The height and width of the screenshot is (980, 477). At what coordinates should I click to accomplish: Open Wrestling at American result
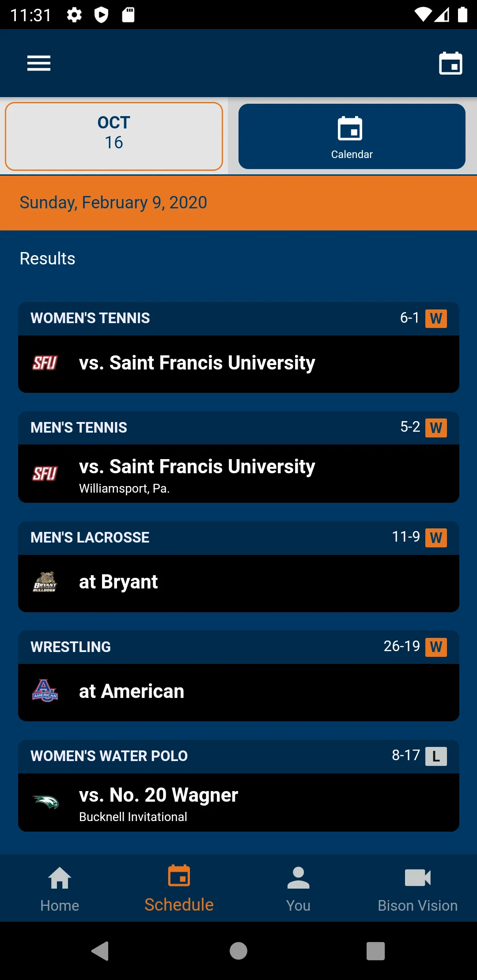coord(238,676)
